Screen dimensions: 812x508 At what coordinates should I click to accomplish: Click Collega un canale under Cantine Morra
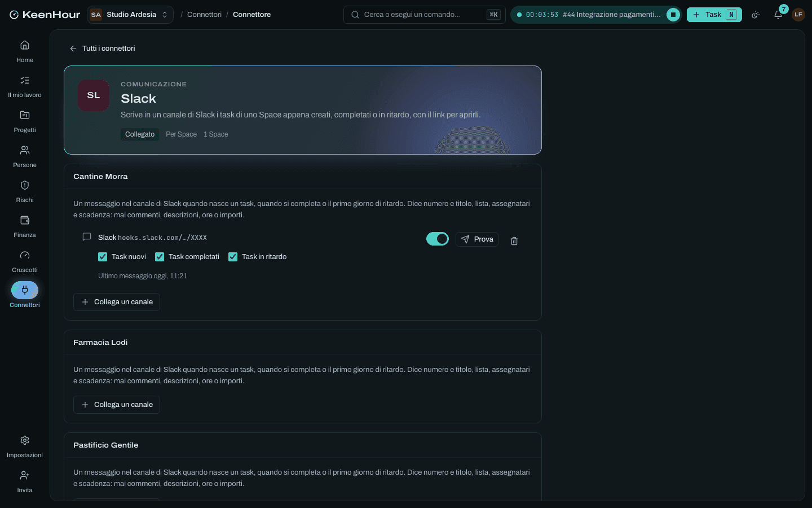[117, 302]
